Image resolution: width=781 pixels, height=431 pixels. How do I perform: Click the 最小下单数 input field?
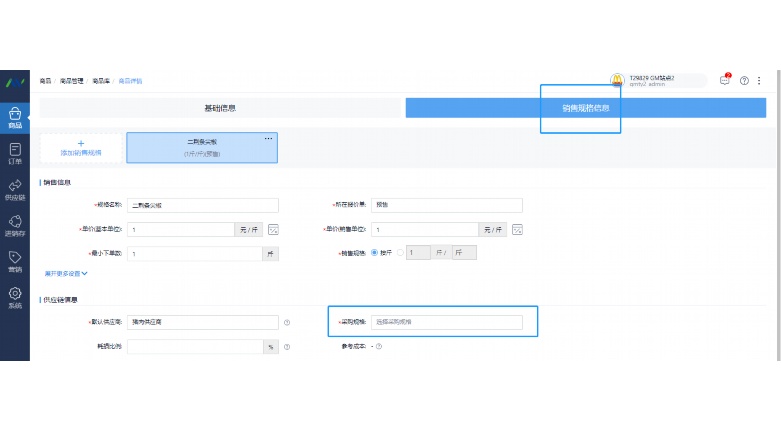pyautogui.click(x=195, y=254)
